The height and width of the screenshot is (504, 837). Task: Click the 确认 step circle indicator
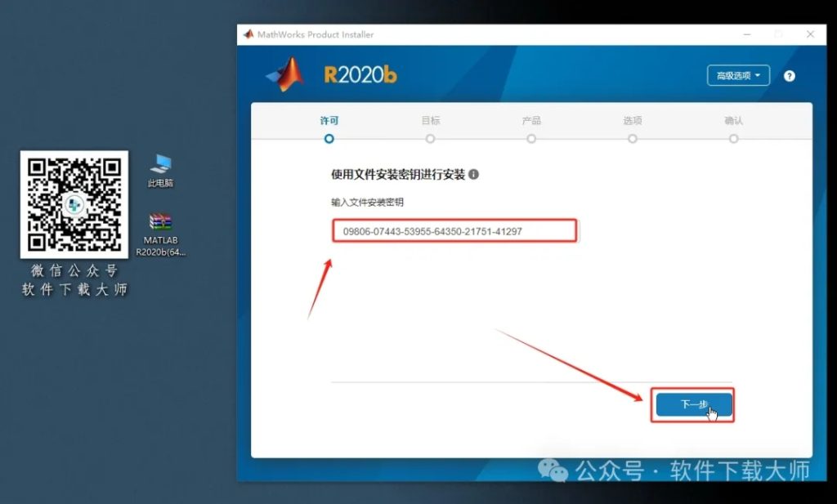pos(733,139)
